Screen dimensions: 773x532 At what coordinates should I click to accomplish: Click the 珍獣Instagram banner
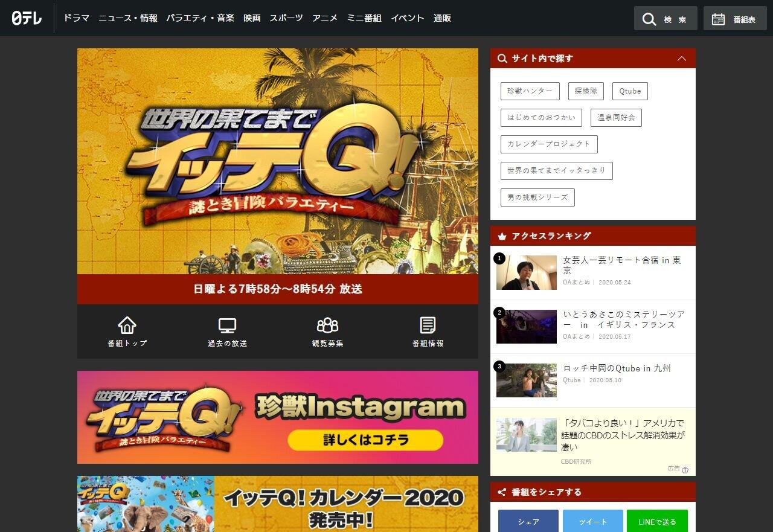[278, 417]
